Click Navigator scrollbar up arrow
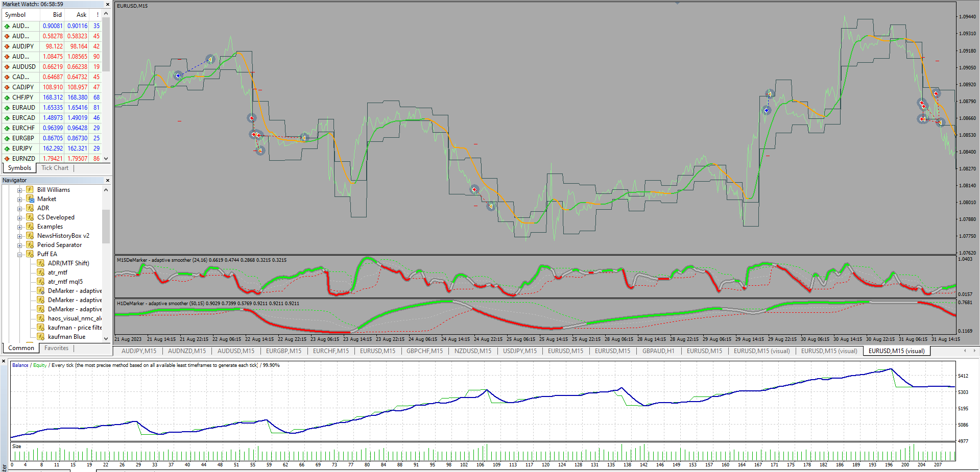This screenshot has width=980, height=472. tap(106, 190)
